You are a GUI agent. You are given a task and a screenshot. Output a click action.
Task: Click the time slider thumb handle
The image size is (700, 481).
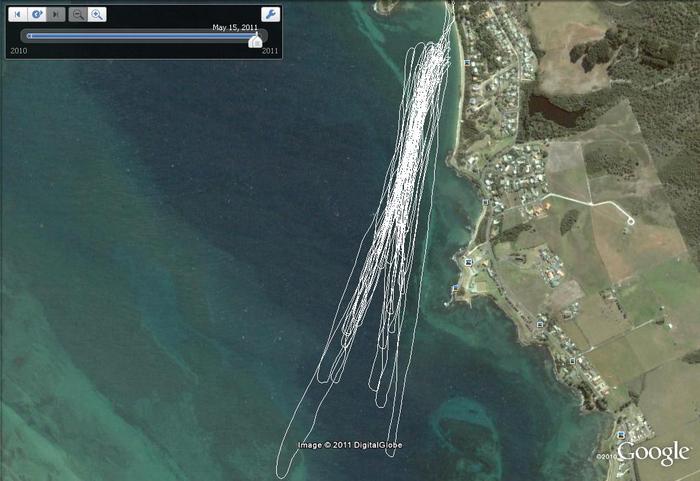[x=256, y=40]
